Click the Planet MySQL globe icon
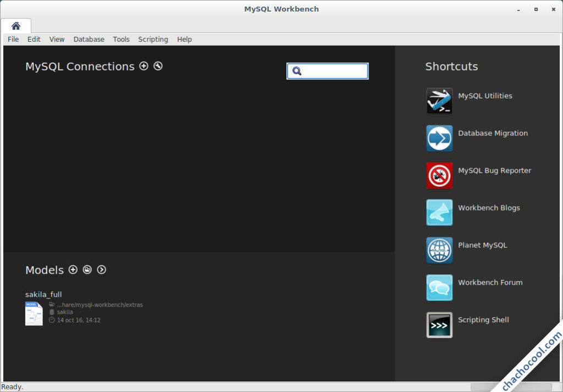This screenshot has width=563, height=392. (x=439, y=250)
